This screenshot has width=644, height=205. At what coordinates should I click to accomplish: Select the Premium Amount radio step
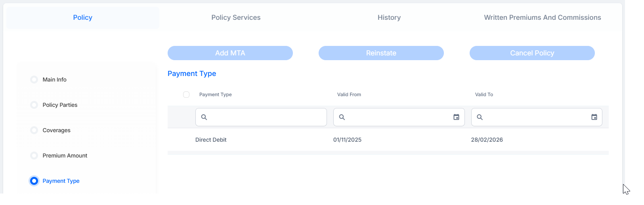34,156
